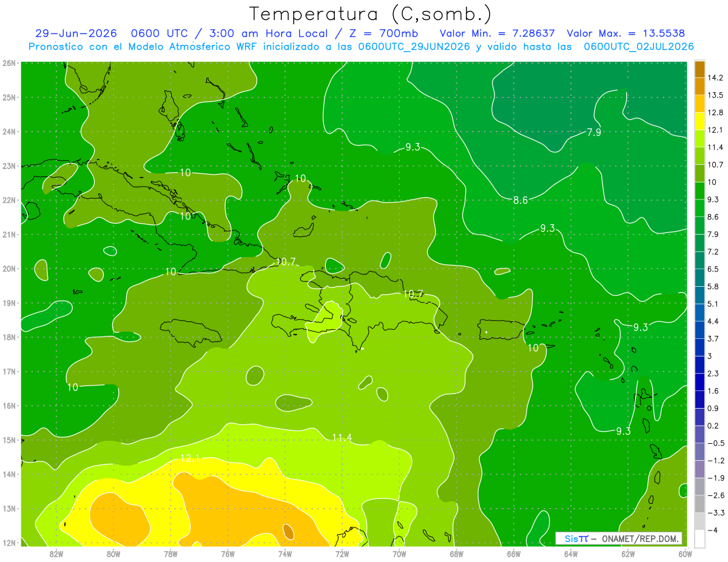Click the '12.1' contour label on the map
This screenshot has width=728, height=562.
190,459
